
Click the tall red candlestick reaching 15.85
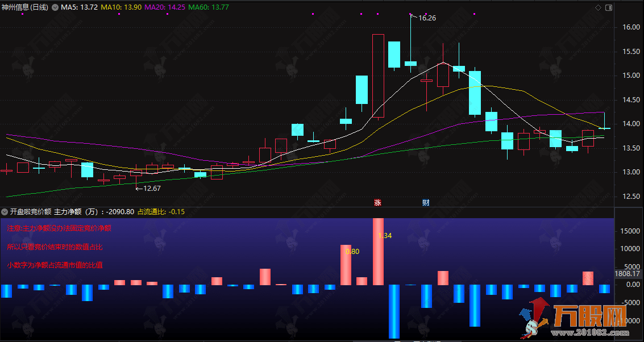click(378, 76)
